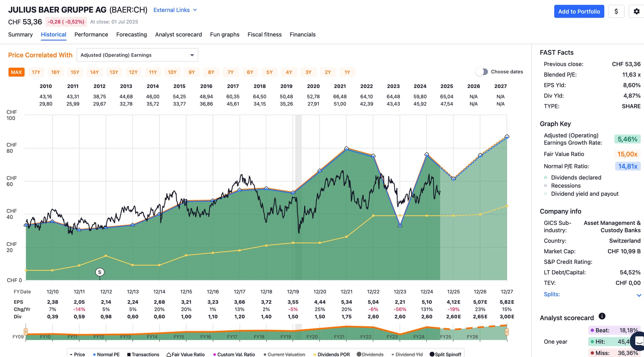The image size is (644, 357).
Task: Toggle Split Spinoff legend entry
Action: pos(445,354)
